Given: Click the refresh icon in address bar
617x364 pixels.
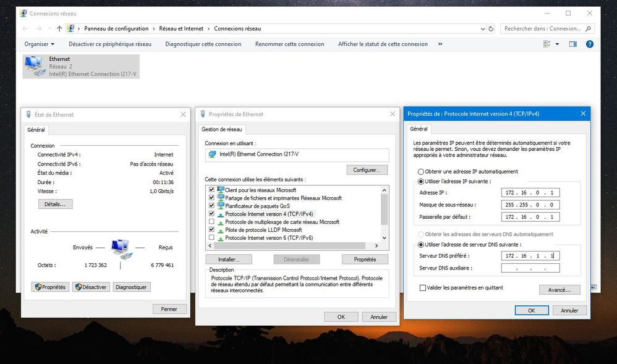Looking at the screenshot, I should [x=491, y=28].
